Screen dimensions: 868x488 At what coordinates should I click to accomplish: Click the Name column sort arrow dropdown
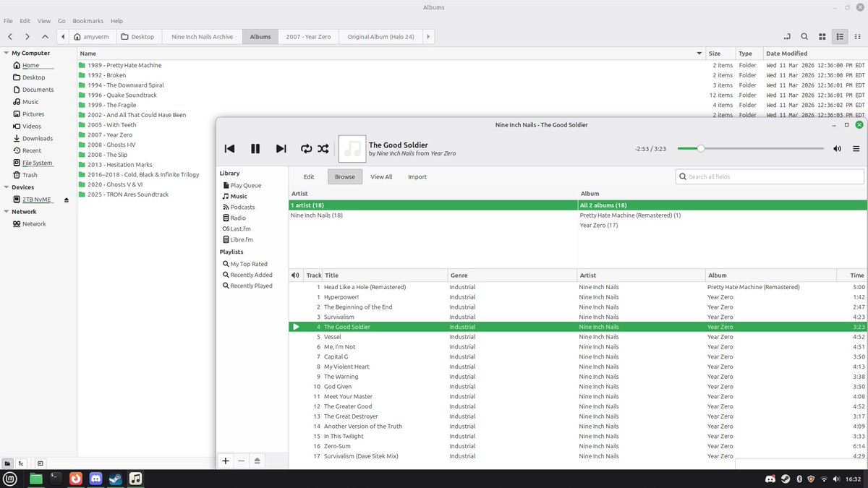tap(699, 53)
